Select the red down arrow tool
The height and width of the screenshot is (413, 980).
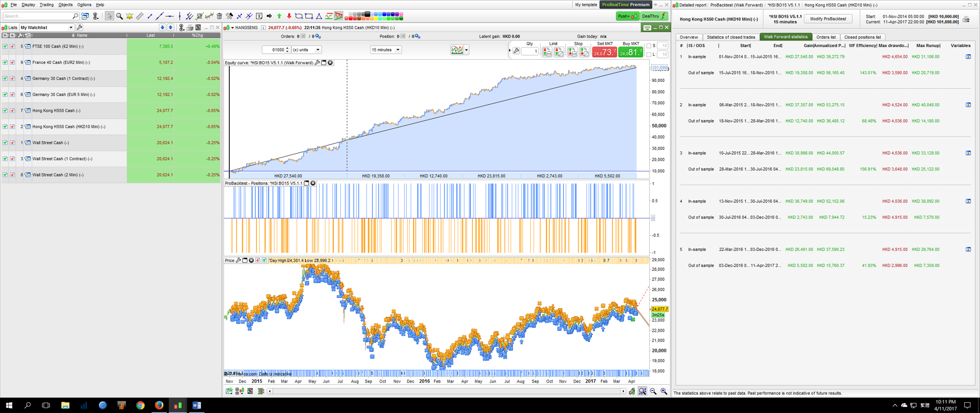(289, 16)
